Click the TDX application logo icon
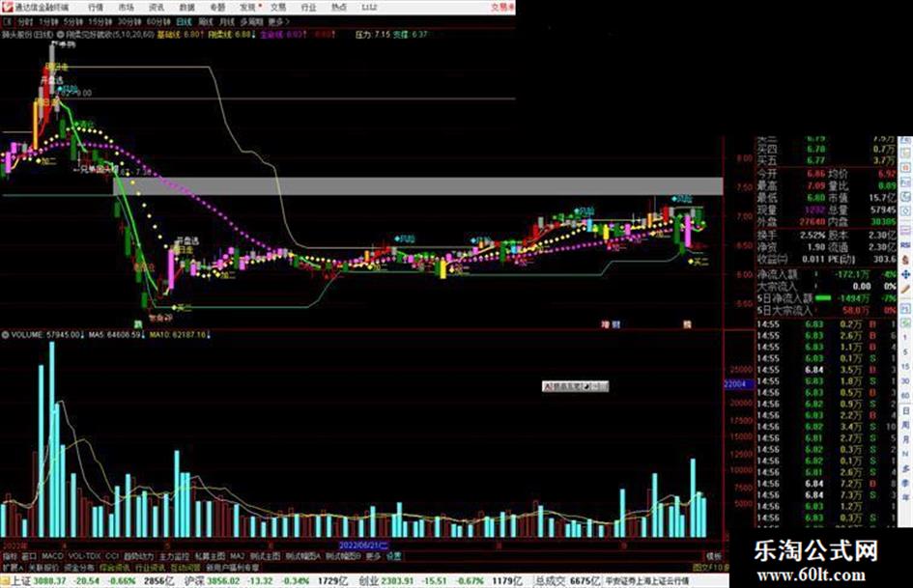The image size is (913, 588). tap(8, 7)
